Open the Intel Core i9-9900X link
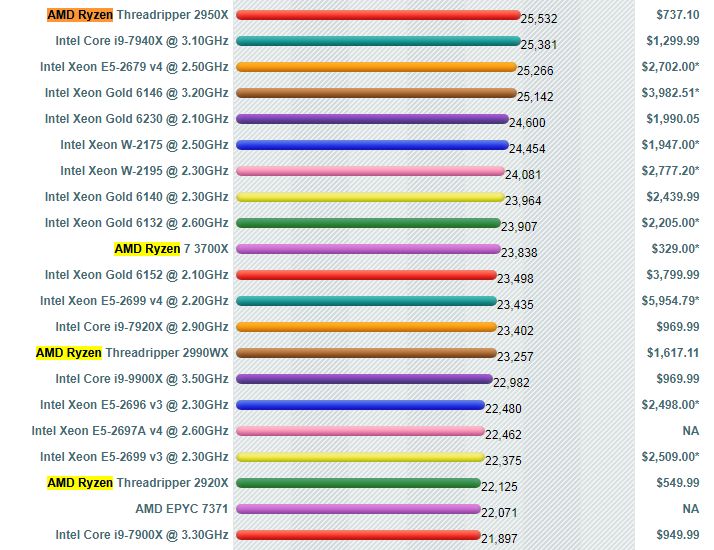This screenshot has height=550, width=714. 142,379
